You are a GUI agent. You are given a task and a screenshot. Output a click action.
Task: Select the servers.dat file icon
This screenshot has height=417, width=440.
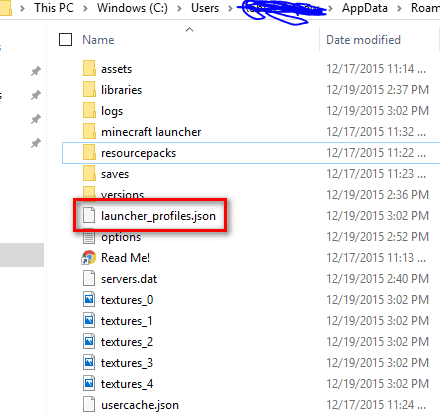coord(89,279)
